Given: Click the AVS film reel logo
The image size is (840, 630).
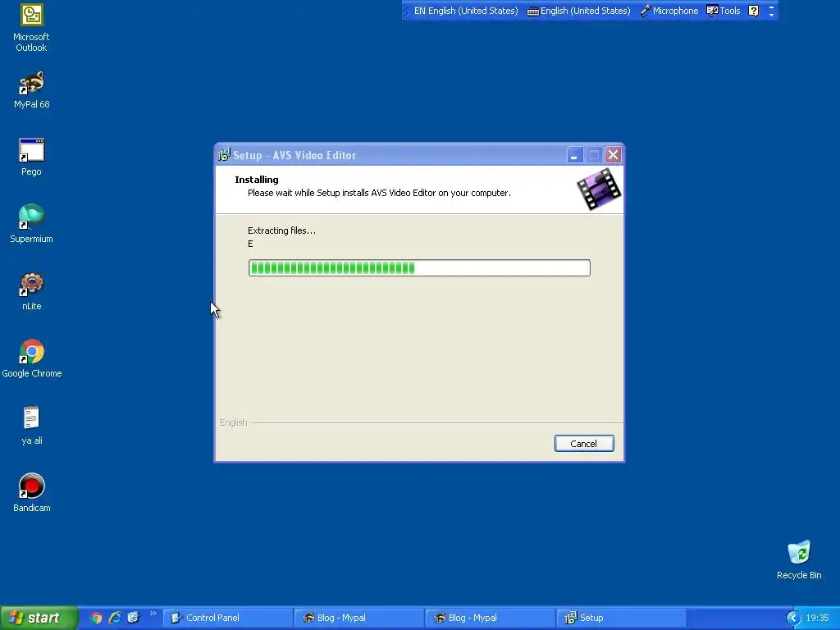Looking at the screenshot, I should pyautogui.click(x=599, y=189).
